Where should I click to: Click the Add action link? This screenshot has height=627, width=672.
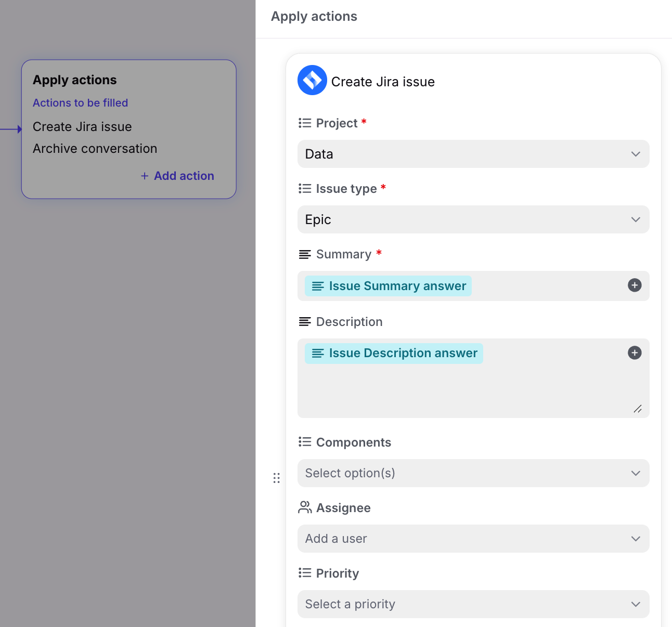pos(177,176)
